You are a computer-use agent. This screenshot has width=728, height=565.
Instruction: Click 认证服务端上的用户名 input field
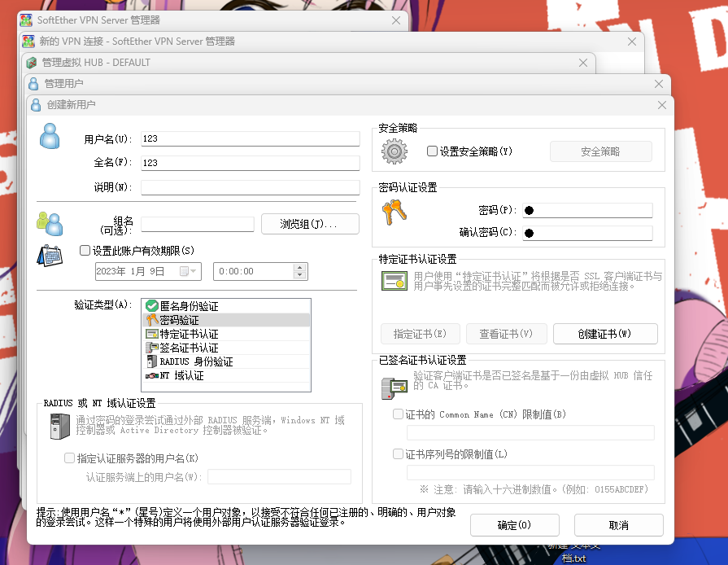pyautogui.click(x=279, y=477)
